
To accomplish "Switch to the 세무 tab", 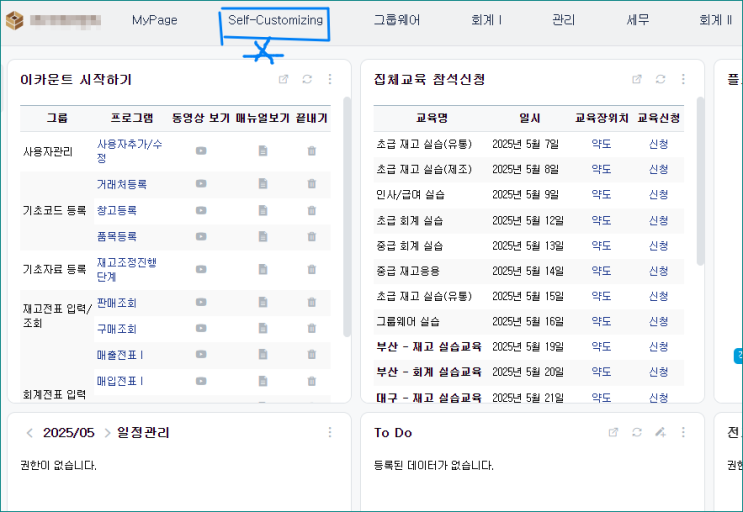I will click(638, 20).
